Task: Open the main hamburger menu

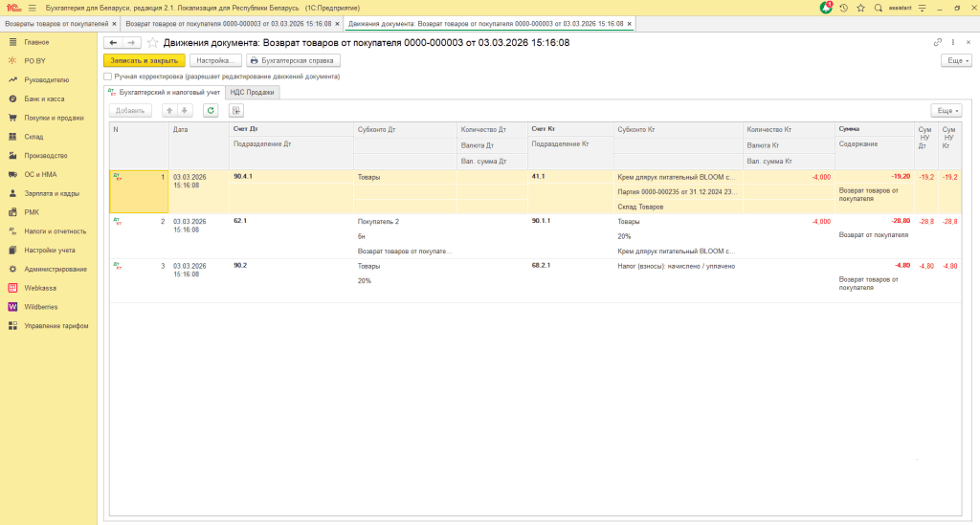Action: tap(32, 8)
